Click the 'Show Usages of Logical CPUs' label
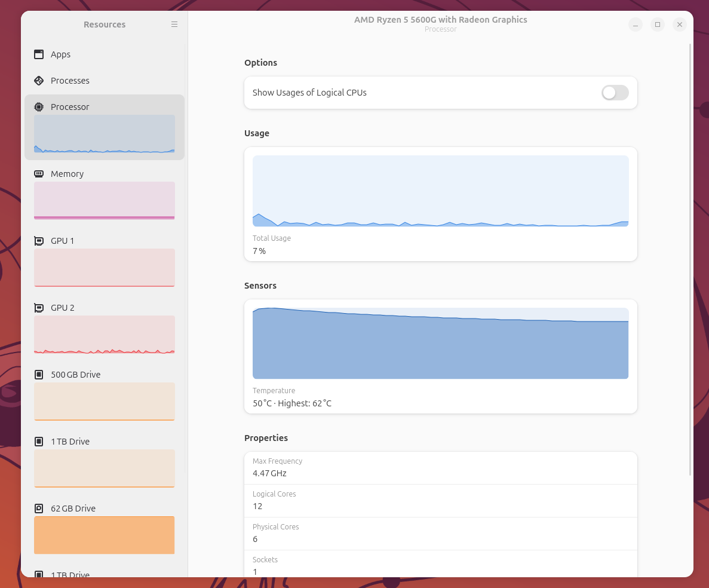The width and height of the screenshot is (709, 588). point(309,93)
